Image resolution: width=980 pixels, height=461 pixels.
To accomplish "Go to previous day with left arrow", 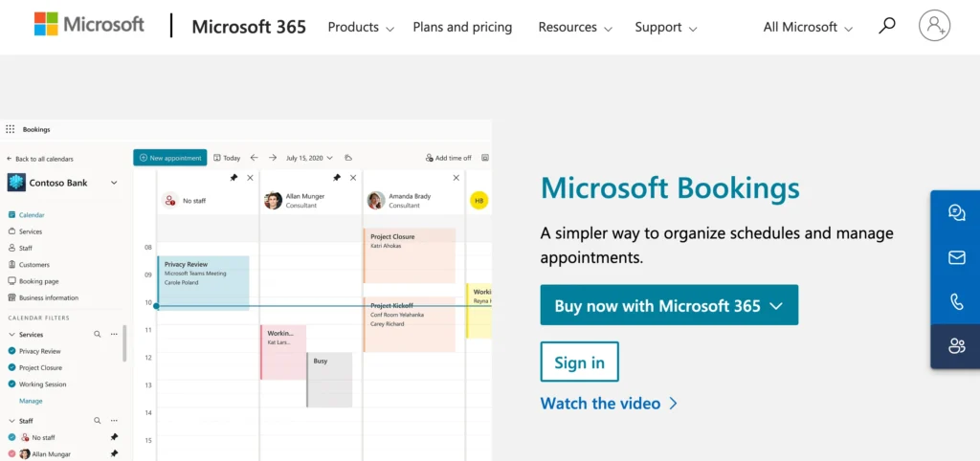I will [x=254, y=158].
